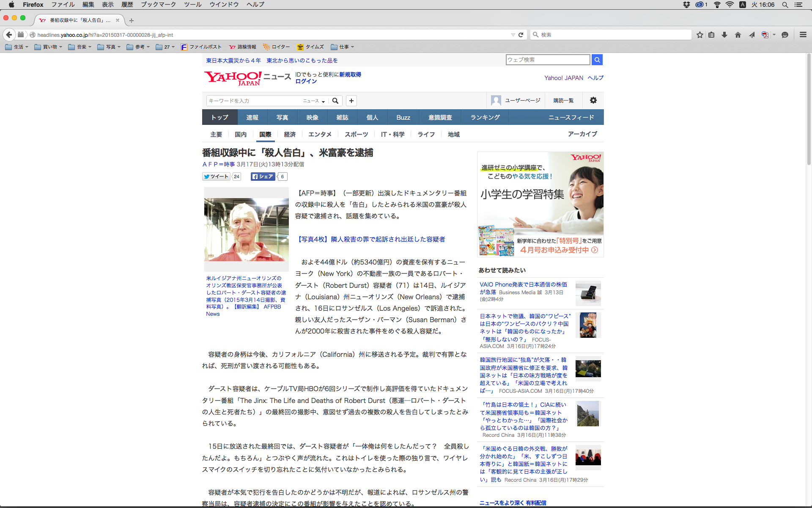Click the Robert Durst arrest photo thumbnail
The width and height of the screenshot is (812, 508).
(x=246, y=229)
